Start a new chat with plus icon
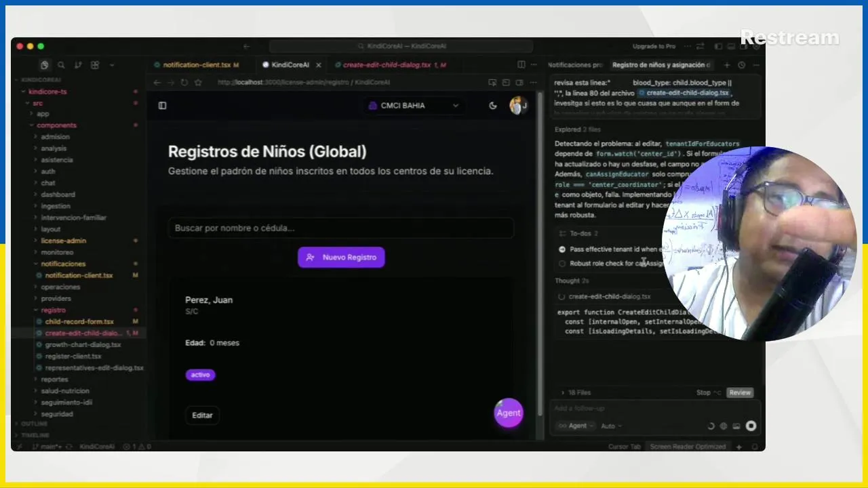 click(727, 65)
